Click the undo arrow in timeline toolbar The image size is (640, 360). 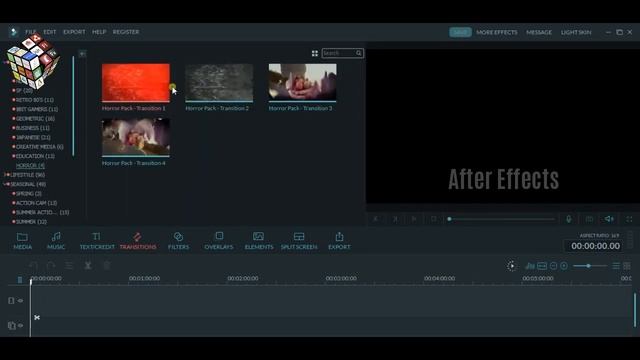(x=33, y=266)
